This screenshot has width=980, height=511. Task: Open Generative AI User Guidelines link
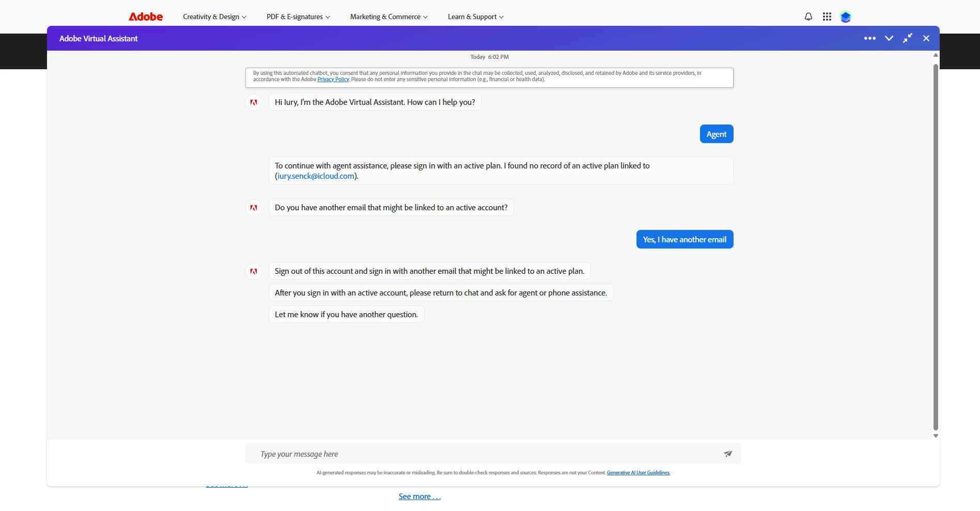[x=639, y=473]
